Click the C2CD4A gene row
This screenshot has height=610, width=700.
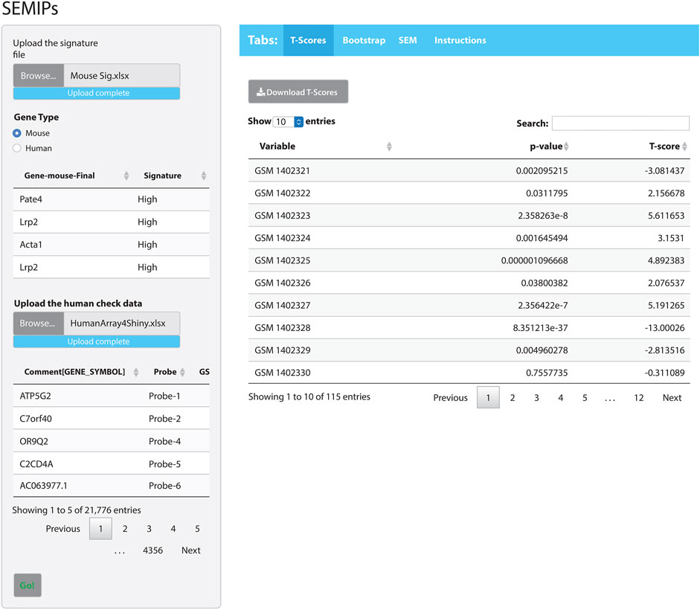[x=111, y=463]
